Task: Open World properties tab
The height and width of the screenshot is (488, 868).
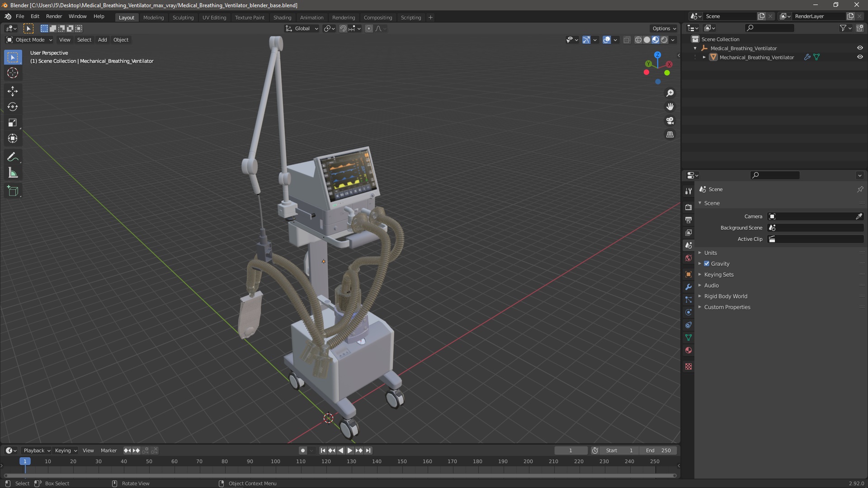Action: (x=689, y=258)
